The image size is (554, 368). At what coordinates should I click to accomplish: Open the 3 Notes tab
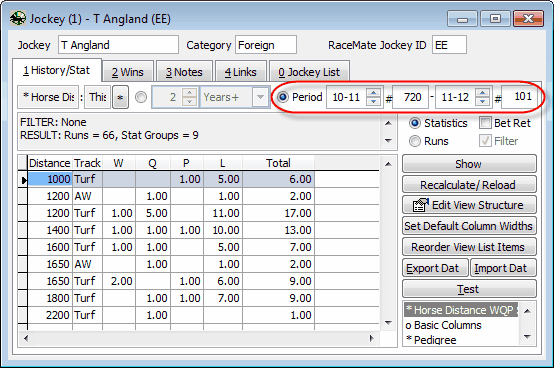pos(184,72)
